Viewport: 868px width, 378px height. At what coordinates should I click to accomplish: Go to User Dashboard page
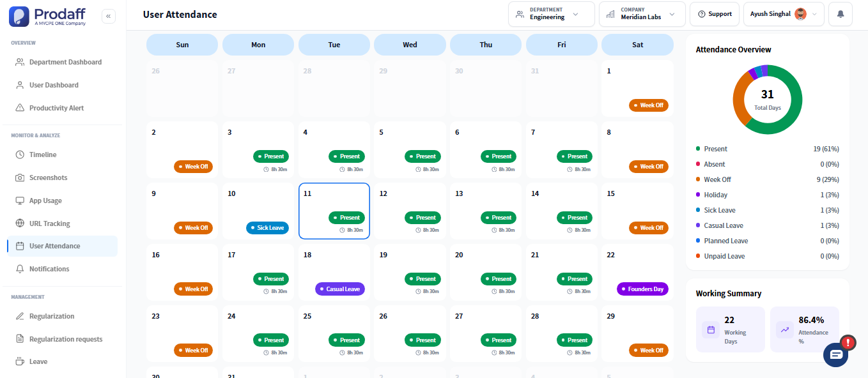point(62,85)
